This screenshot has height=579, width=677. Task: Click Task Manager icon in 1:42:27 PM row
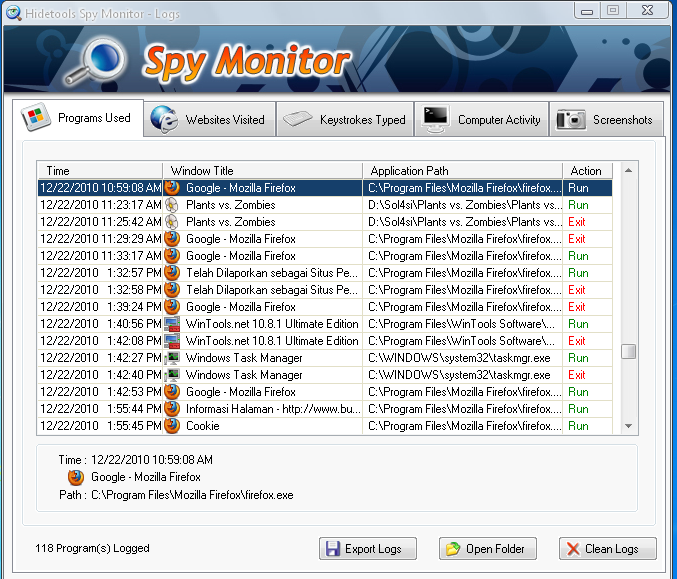click(x=172, y=358)
